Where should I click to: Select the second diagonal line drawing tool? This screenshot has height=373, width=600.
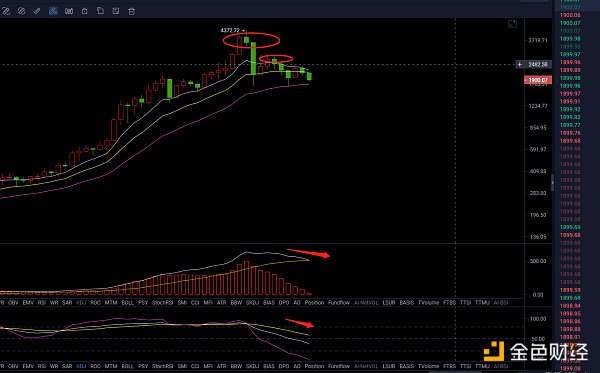pyautogui.click(x=21, y=11)
